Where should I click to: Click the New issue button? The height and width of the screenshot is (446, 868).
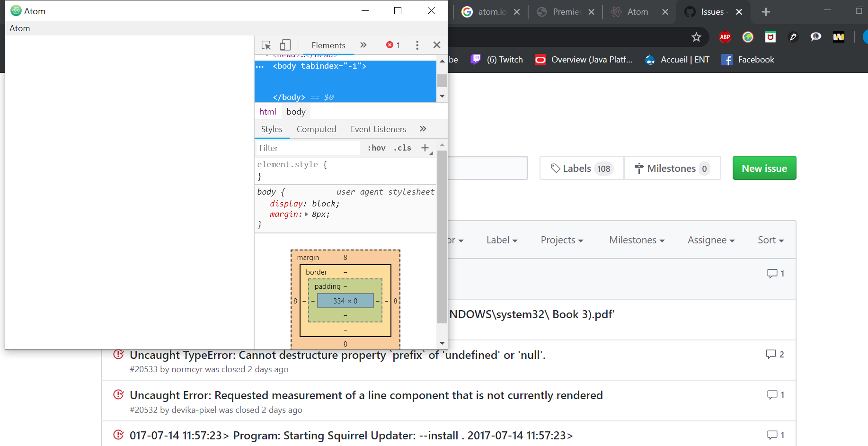[764, 168]
